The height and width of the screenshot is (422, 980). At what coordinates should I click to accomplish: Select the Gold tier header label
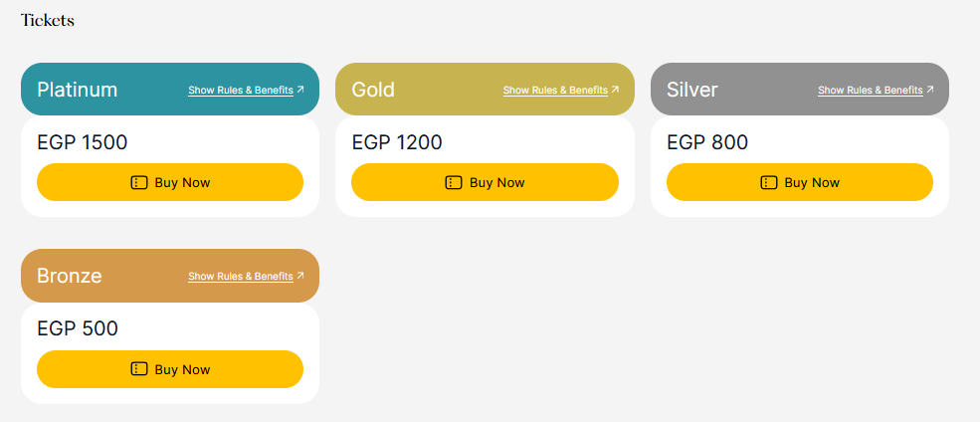coord(373,90)
